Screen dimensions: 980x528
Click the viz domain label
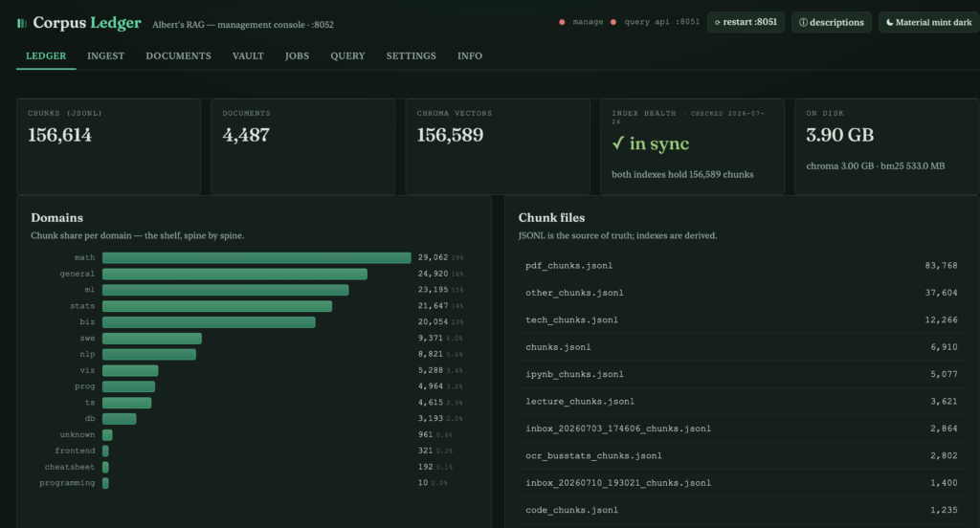(87, 370)
